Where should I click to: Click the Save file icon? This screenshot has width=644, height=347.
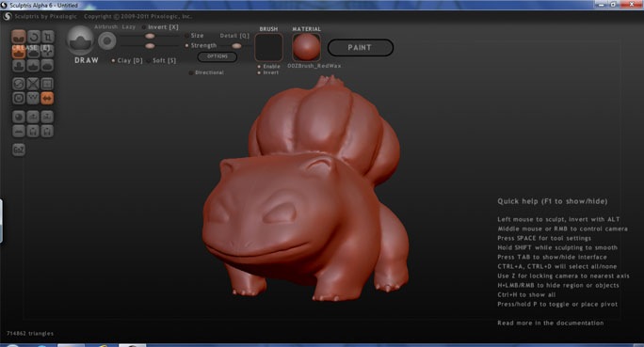pos(47,132)
